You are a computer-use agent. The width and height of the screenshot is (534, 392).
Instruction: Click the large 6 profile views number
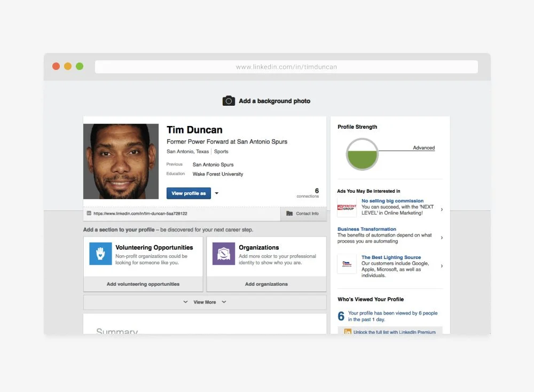[x=341, y=316]
